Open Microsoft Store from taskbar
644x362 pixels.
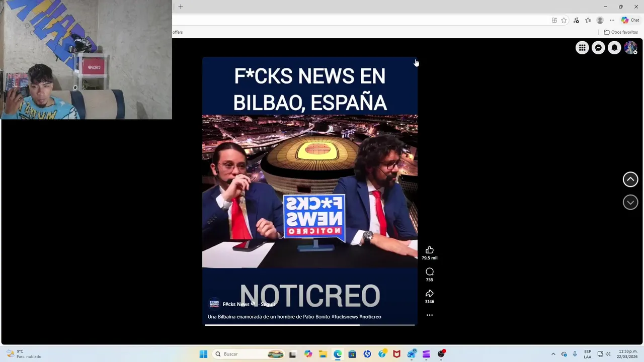(x=352, y=354)
